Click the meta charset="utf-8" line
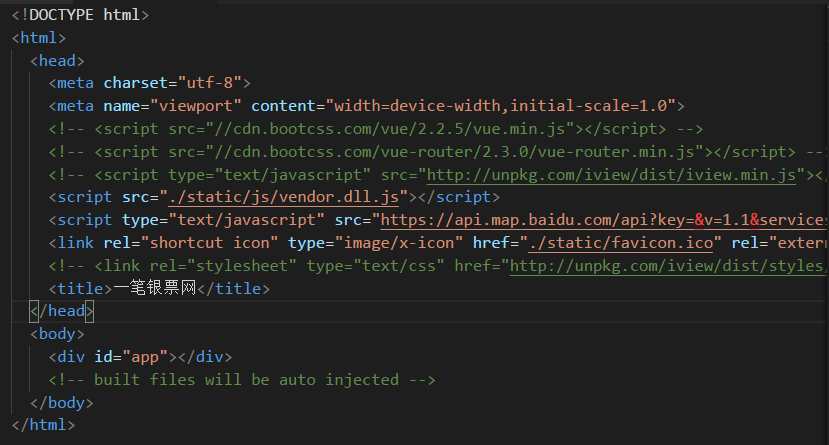Viewport: 829px width, 445px height. click(x=150, y=83)
